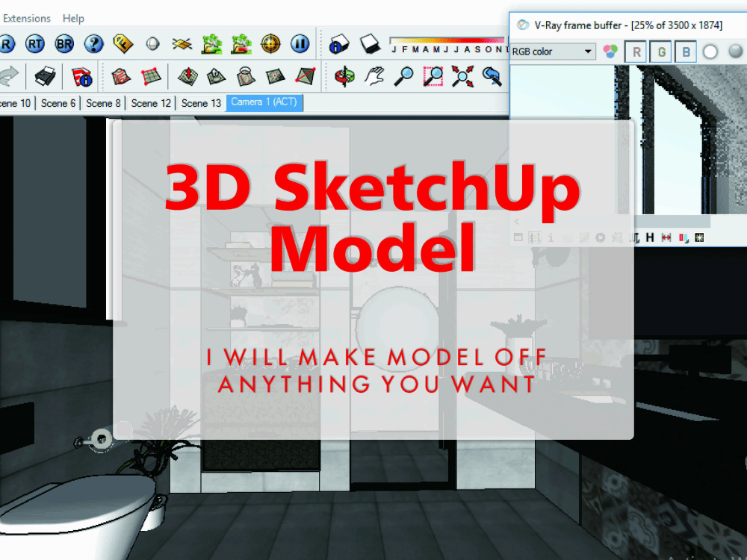Switch to the Scene 12 tab

[x=151, y=103]
